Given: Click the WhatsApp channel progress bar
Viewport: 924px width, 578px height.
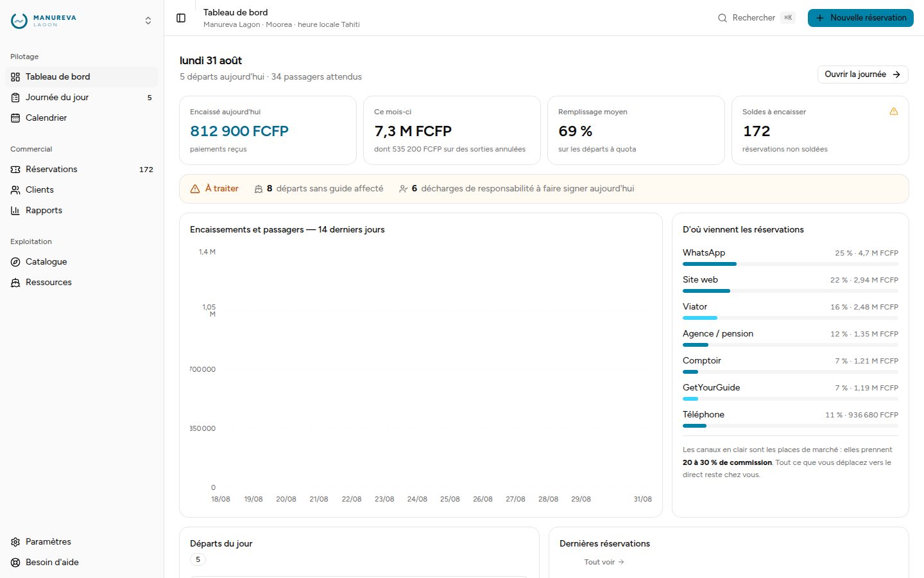Looking at the screenshot, I should 791,264.
